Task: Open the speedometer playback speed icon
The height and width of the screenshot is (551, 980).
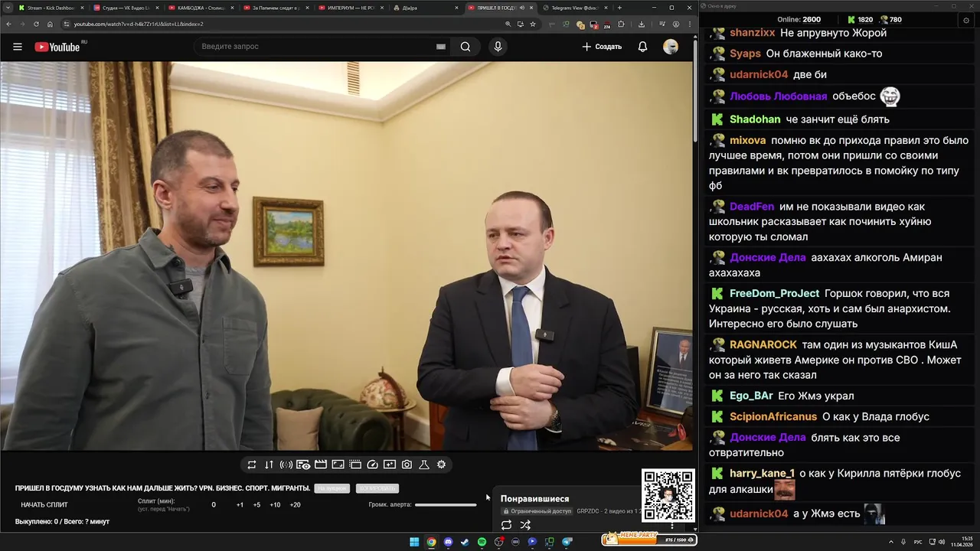Action: [373, 465]
